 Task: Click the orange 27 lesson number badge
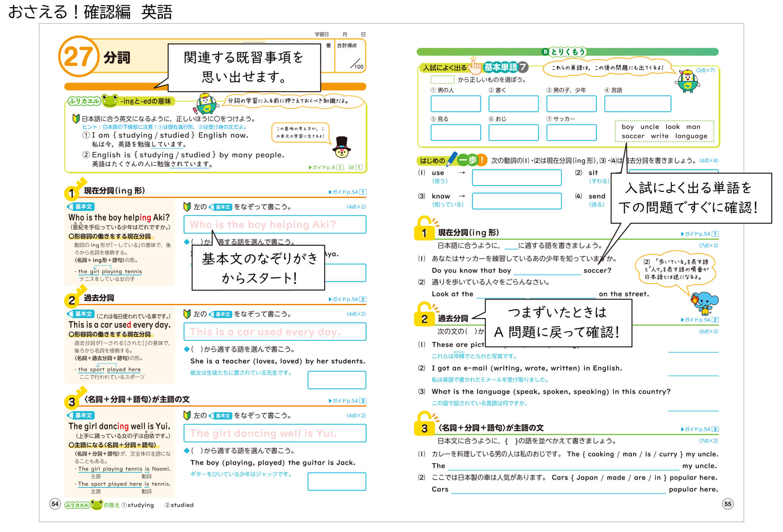[x=78, y=56]
